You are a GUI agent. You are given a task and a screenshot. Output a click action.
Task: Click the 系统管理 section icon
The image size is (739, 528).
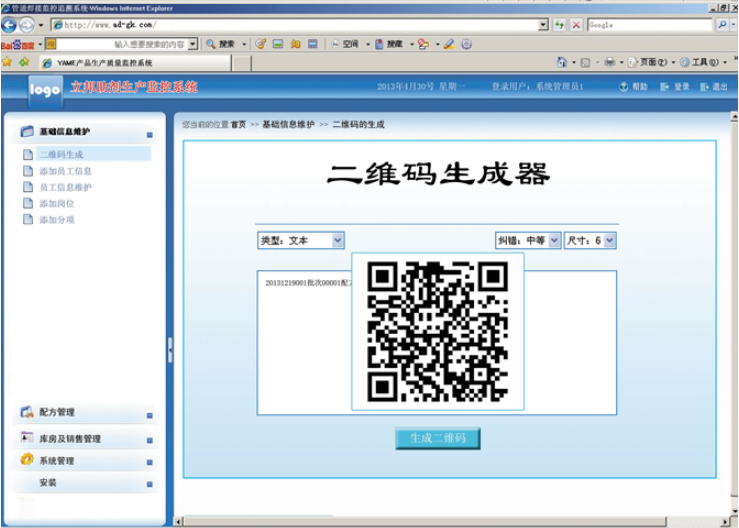pos(27,459)
